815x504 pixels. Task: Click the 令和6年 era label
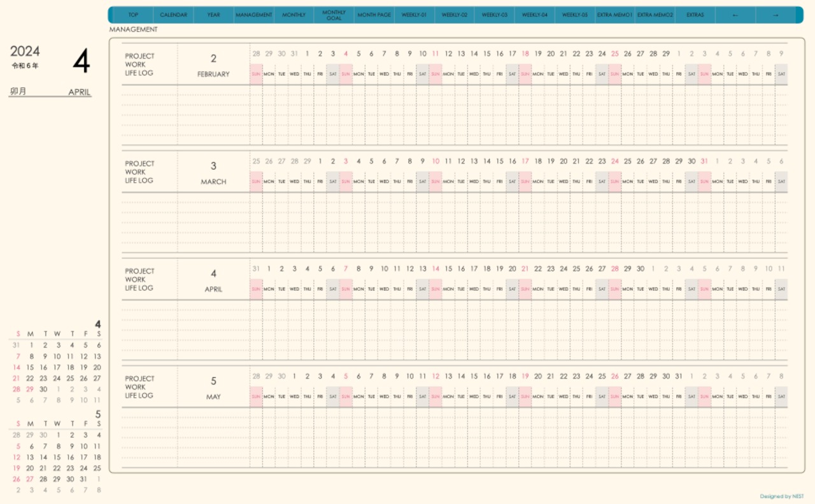pyautogui.click(x=25, y=66)
